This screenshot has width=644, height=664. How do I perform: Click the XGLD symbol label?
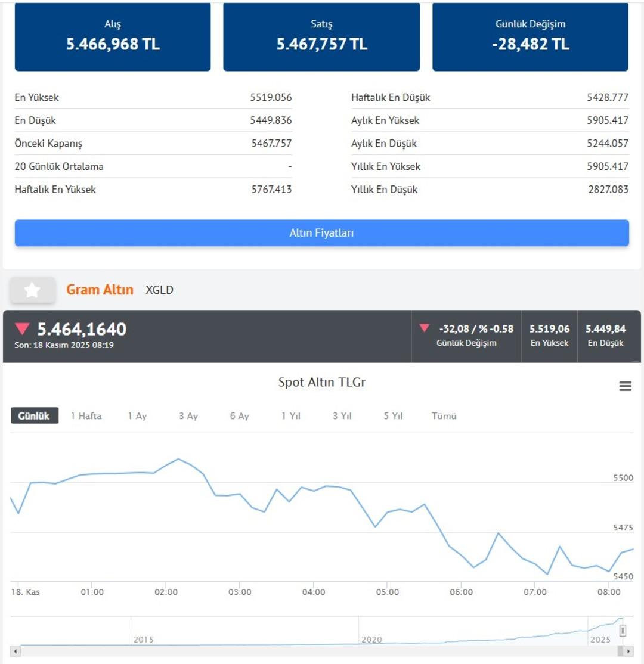point(159,290)
